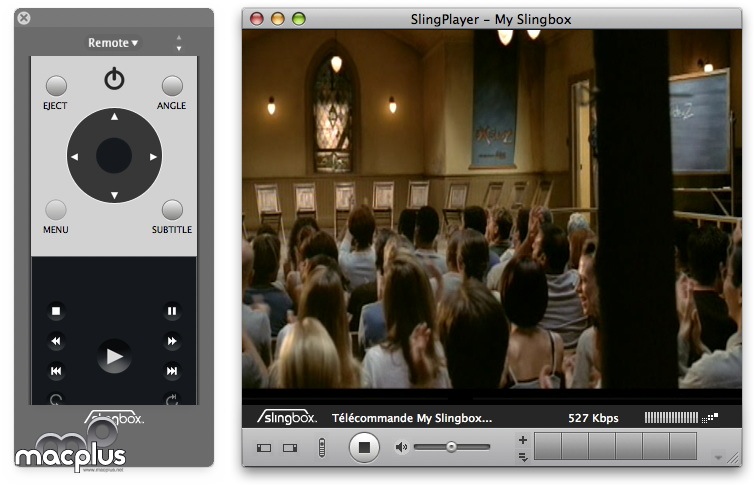Image resolution: width=756 pixels, height=487 pixels.
Task: Click the Télécommande My Slingbox status text
Action: 412,418
